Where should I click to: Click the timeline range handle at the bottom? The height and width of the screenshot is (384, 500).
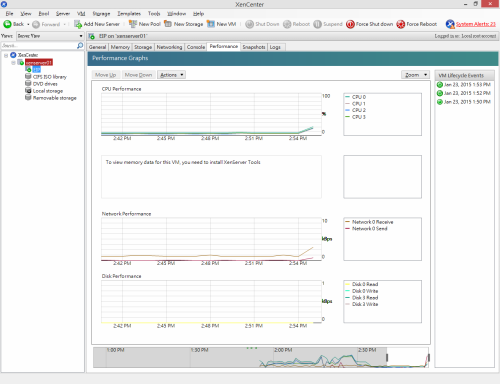click(387, 358)
